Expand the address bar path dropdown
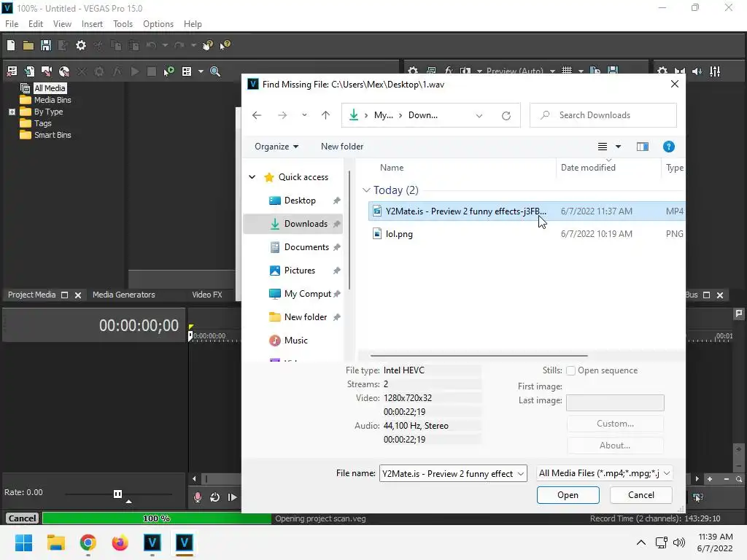The height and width of the screenshot is (560, 747). click(479, 115)
